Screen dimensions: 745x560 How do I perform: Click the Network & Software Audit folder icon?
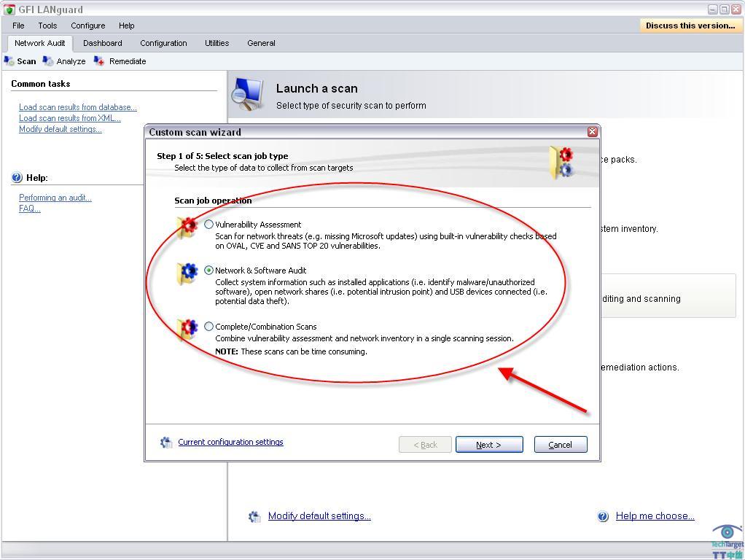click(x=187, y=274)
